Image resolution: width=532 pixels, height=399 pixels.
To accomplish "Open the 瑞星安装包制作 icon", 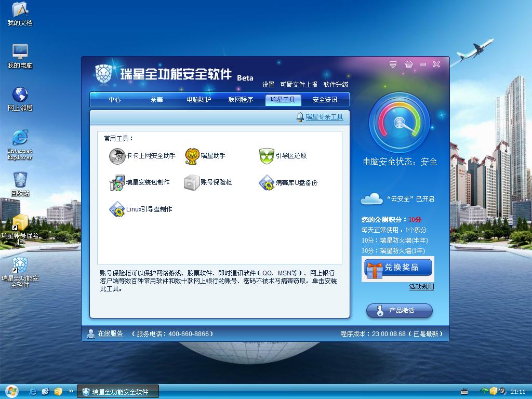I will [117, 182].
